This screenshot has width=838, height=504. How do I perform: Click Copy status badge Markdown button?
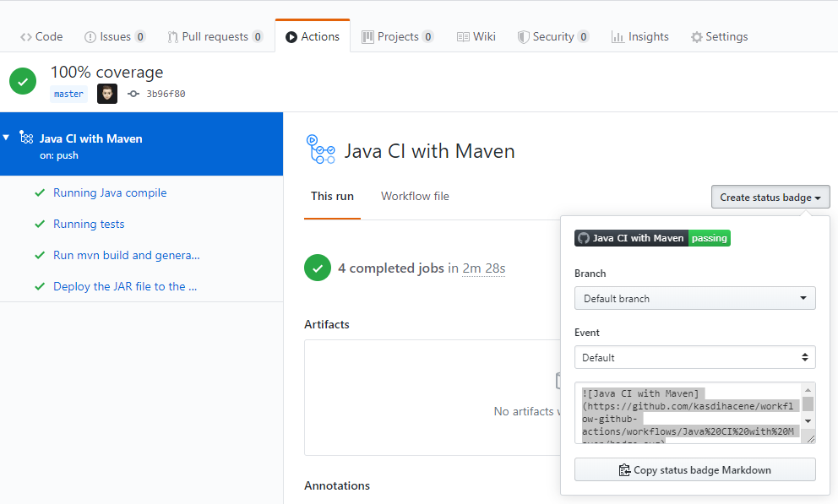click(694, 470)
